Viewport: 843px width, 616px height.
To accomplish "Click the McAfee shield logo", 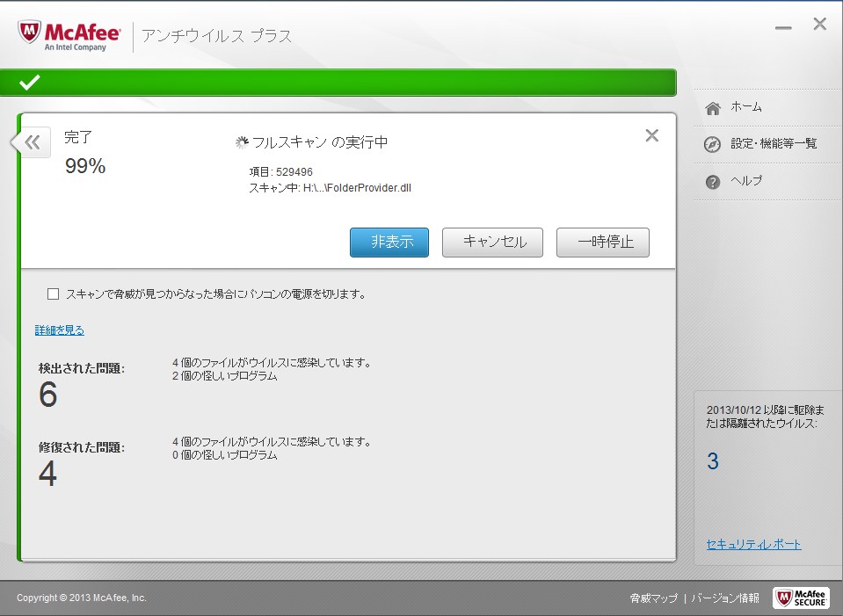I will 29,33.
